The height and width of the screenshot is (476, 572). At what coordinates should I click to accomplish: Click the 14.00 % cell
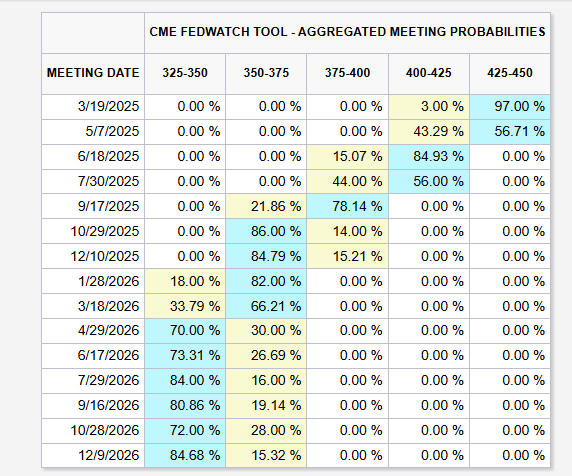[347, 231]
